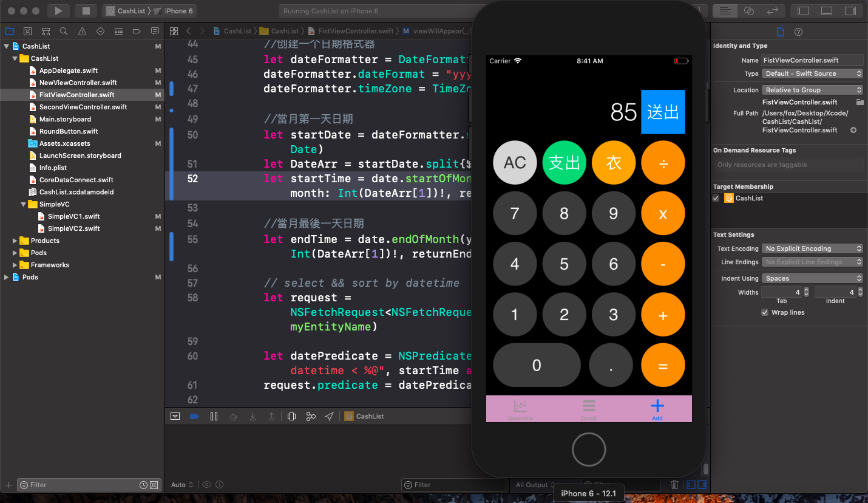
Task: Hide the Inspectors panel
Action: (x=850, y=11)
